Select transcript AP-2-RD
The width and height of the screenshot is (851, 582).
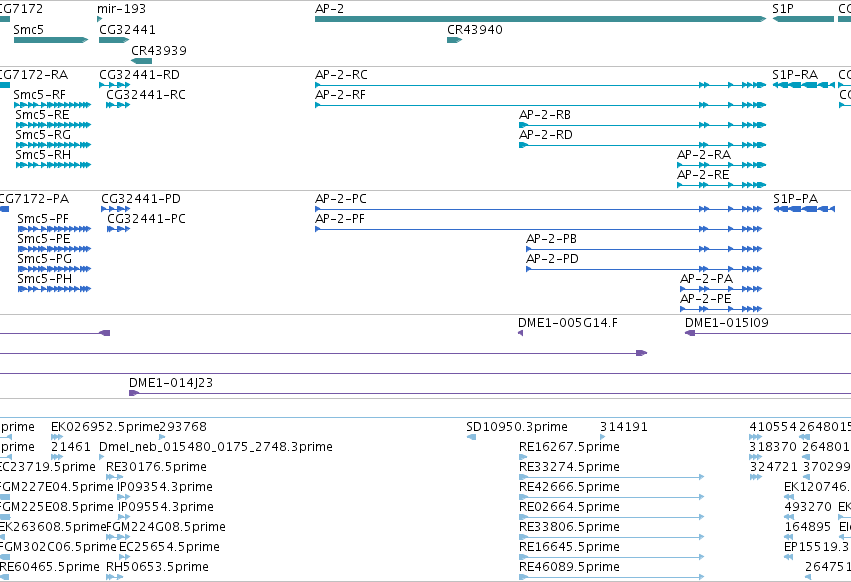(643, 145)
